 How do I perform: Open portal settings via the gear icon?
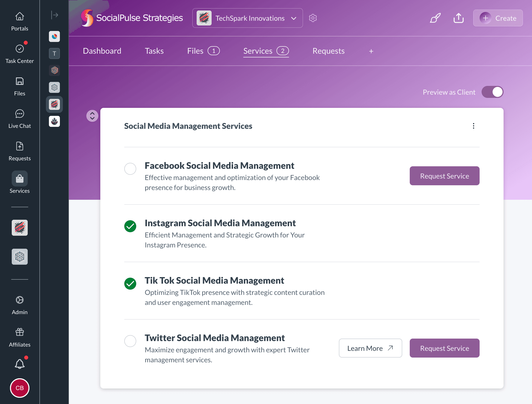point(312,18)
